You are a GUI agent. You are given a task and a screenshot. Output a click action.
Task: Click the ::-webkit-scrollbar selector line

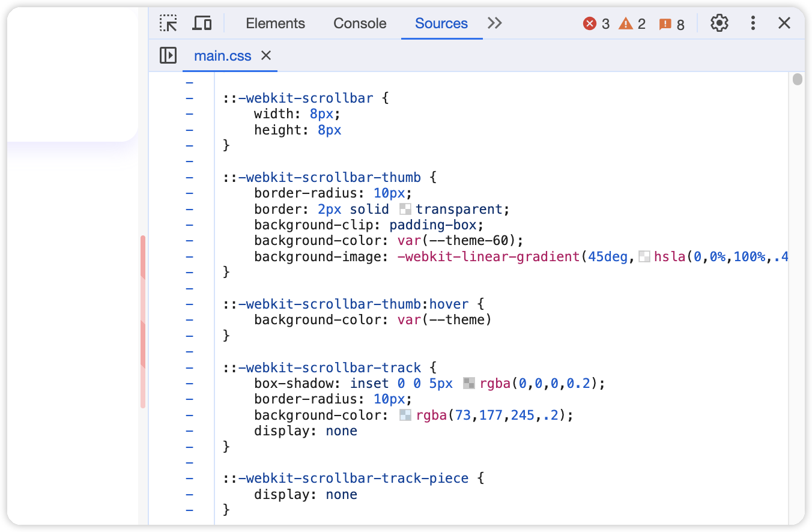[306, 98]
